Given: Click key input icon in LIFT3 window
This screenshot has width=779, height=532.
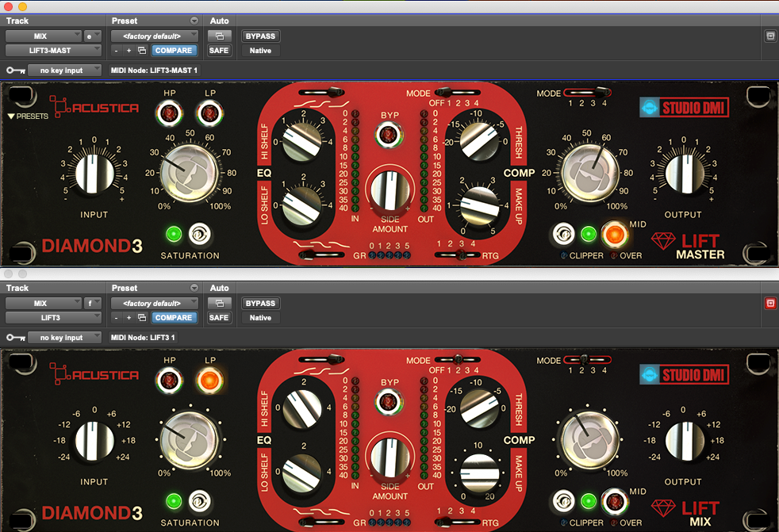Looking at the screenshot, I should pyautogui.click(x=15, y=338).
